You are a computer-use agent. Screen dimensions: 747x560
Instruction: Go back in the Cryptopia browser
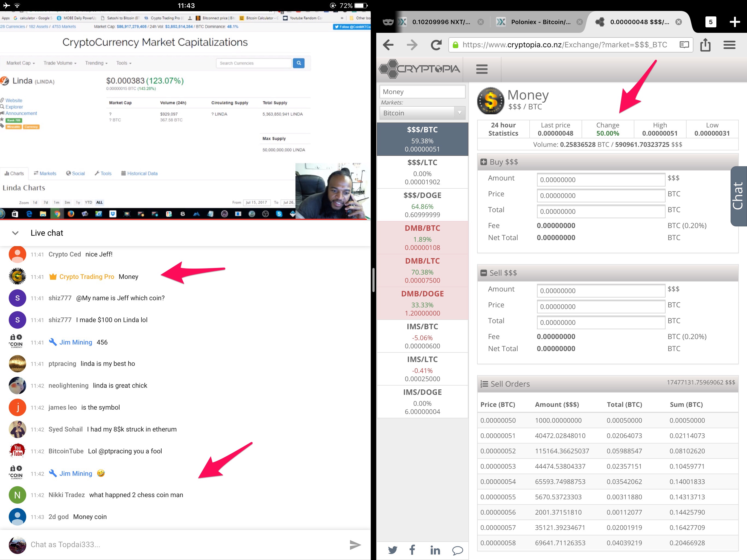coord(388,45)
